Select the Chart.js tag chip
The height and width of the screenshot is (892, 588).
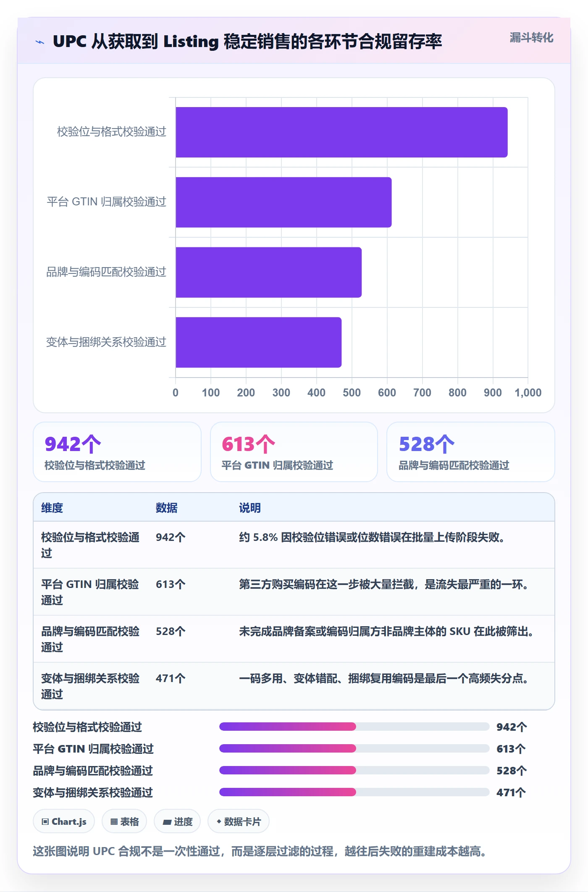coord(64,821)
